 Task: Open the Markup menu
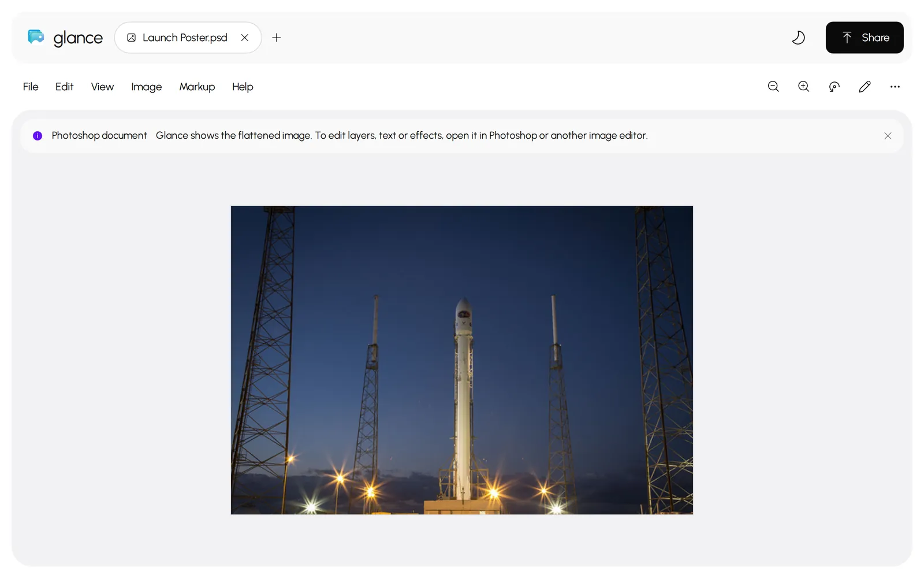point(197,87)
